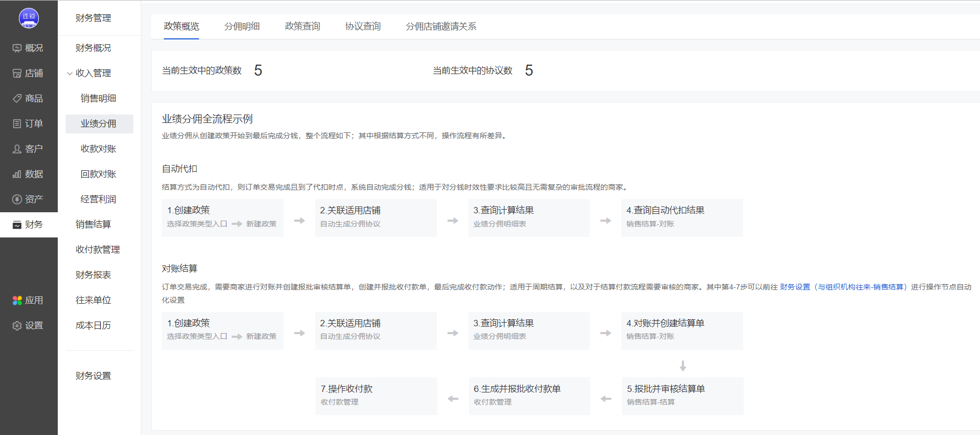Click the 当前生效中的政策数 value 5
The height and width of the screenshot is (435, 980).
[x=258, y=70]
